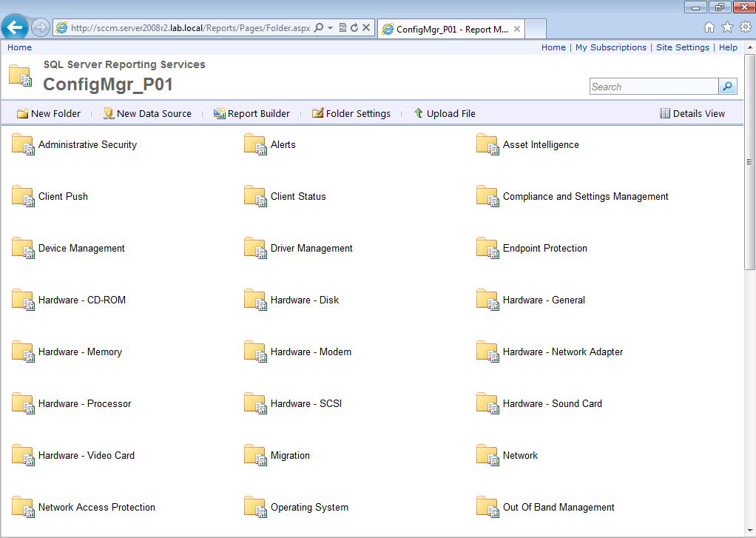The image size is (756, 538).
Task: Switch to Details View
Action: (x=692, y=113)
